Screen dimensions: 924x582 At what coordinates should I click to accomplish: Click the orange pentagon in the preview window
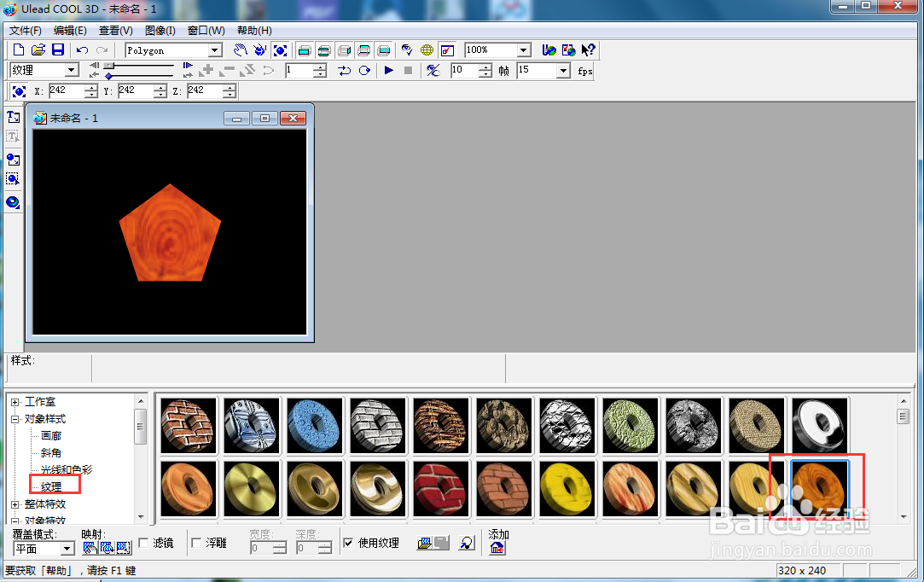point(171,235)
